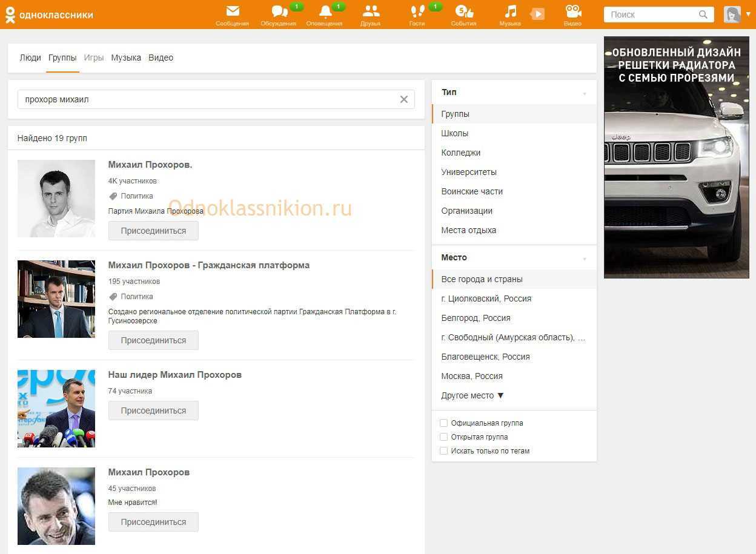Join the 45-member Михаил Прохоров group
This screenshot has width=756, height=554.
[153, 522]
